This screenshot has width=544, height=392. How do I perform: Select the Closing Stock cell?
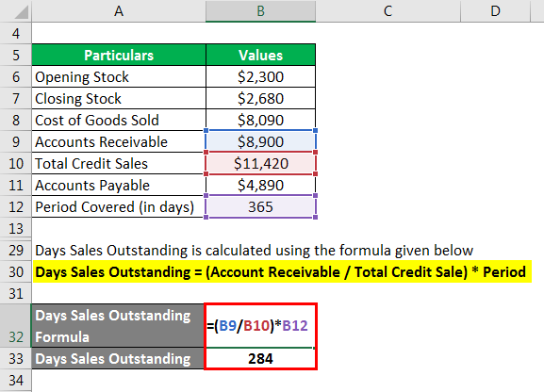[119, 99]
